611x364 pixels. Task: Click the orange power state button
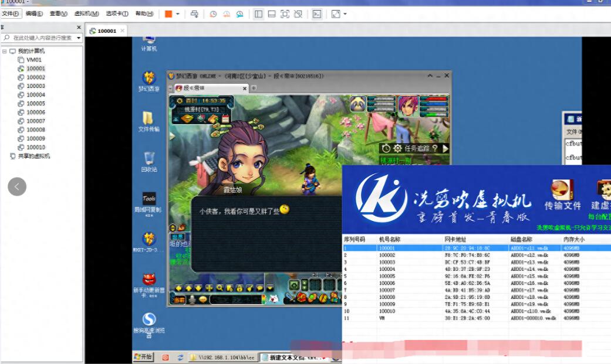168,14
